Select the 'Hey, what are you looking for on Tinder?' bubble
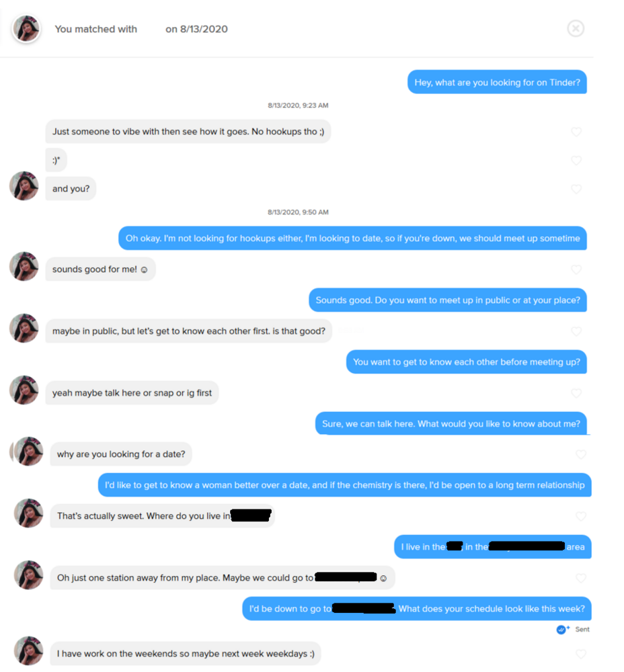 point(497,82)
